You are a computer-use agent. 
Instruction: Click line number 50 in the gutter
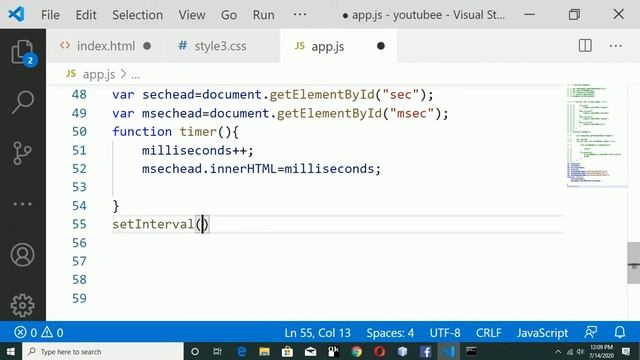79,132
